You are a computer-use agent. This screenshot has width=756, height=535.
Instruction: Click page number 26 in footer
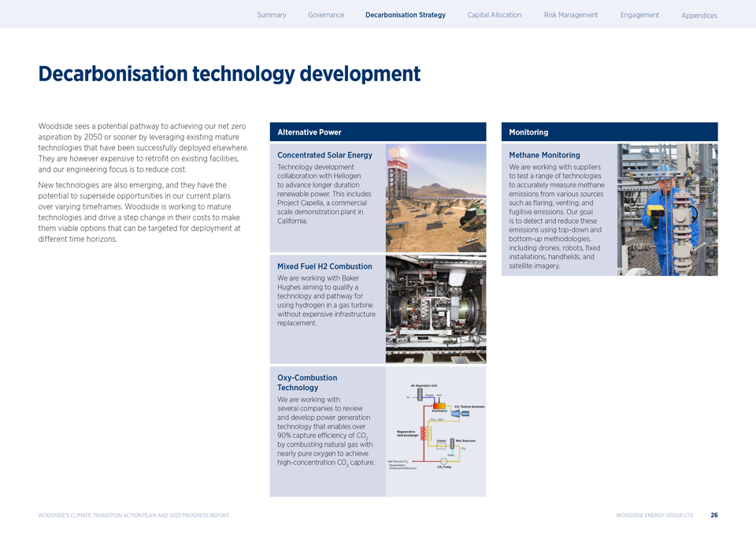click(x=713, y=515)
